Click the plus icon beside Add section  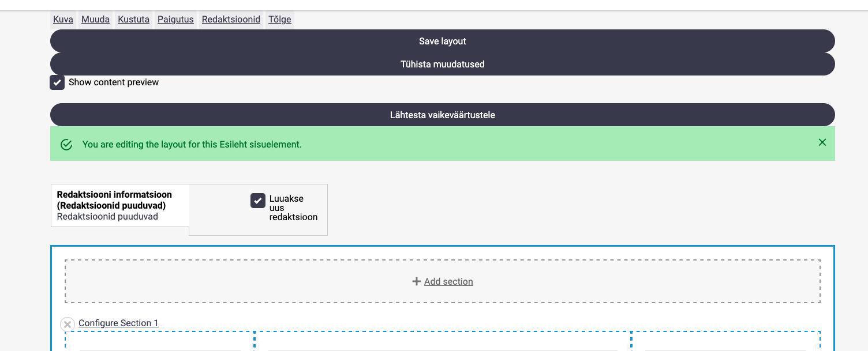tap(416, 281)
